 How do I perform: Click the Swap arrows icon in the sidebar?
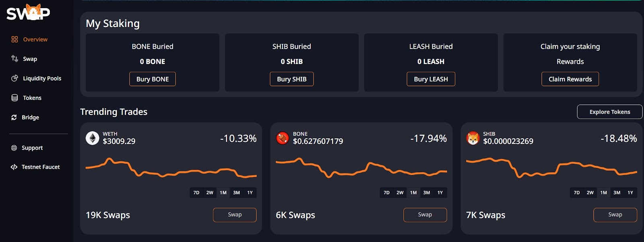click(15, 58)
